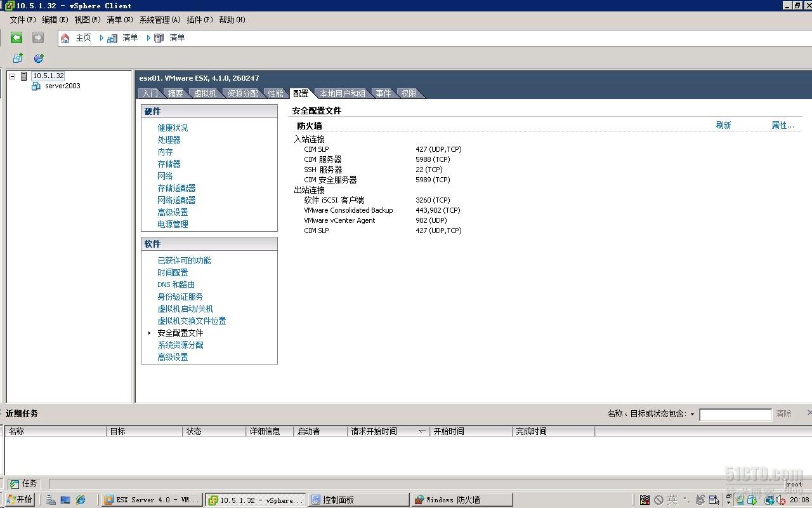Collapse the 10.5.1.32 host tree node
This screenshot has width=812, height=508.
(x=12, y=76)
